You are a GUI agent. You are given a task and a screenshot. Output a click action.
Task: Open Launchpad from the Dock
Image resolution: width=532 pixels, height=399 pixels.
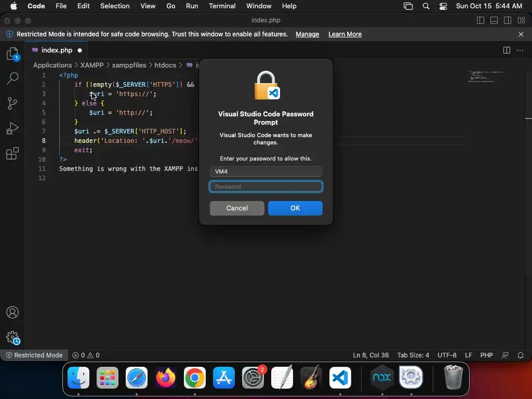[x=108, y=378]
